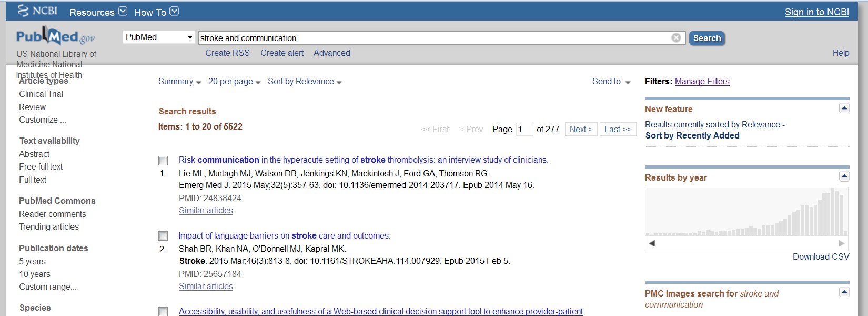
Task: Open the Send to menu
Action: (611, 82)
